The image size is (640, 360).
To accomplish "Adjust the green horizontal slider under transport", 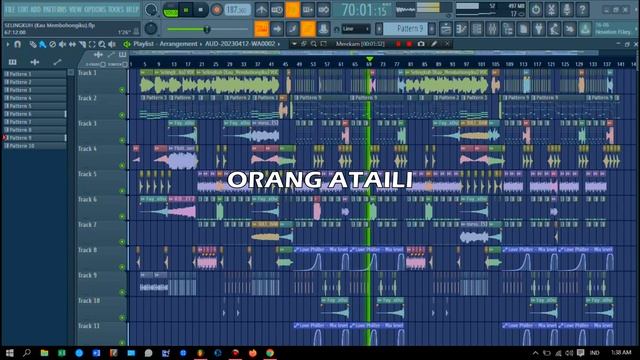I will [207, 29].
